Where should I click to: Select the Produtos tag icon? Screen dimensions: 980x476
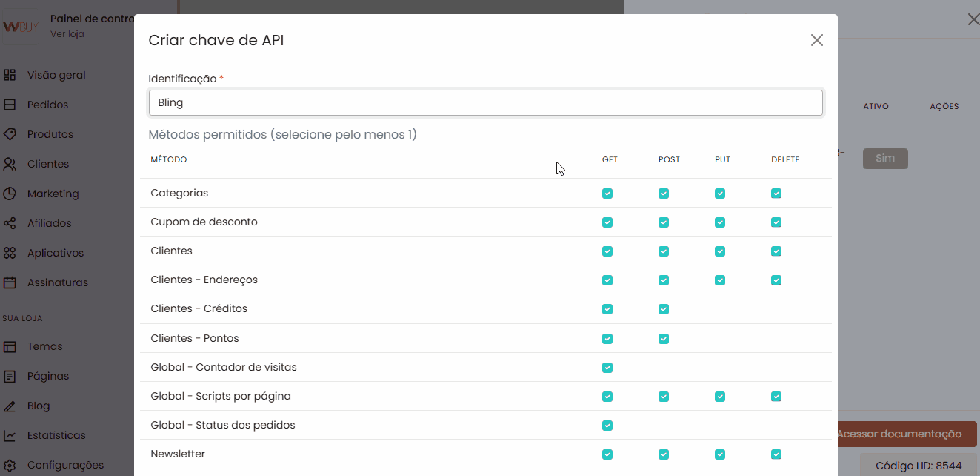tap(10, 134)
